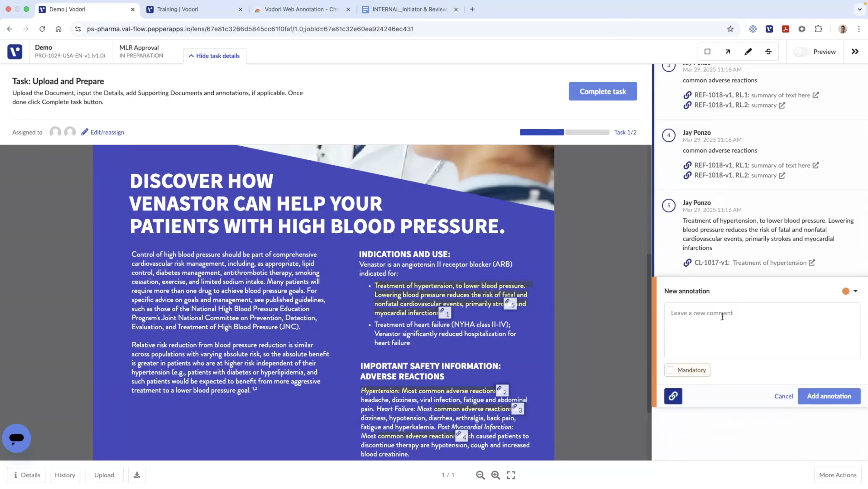Reload the current page
The image size is (868, 489).
click(42, 29)
